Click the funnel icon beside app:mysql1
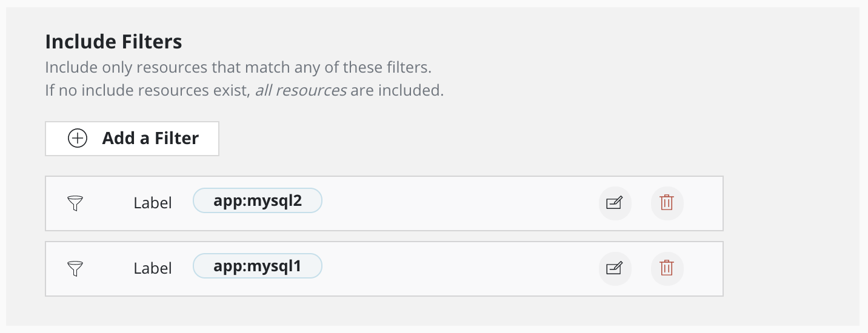The image size is (868, 333). pos(75,268)
